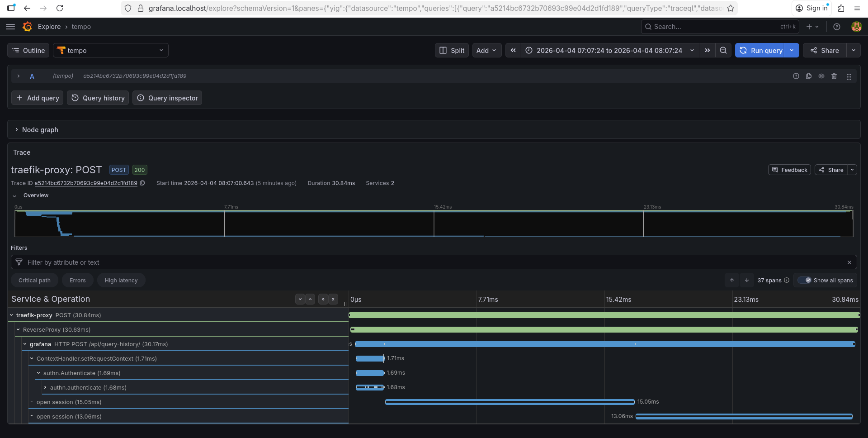This screenshot has height=438, width=868.
Task: Expand one level of spans
Action: [x=300, y=299]
